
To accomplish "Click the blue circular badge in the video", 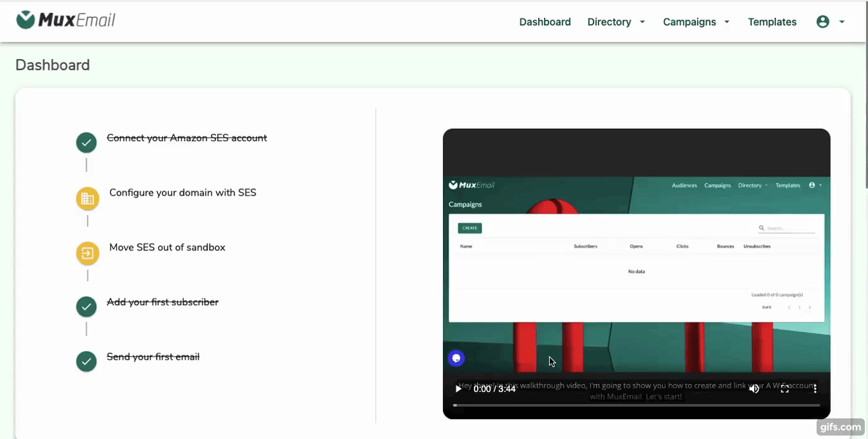I will point(457,358).
